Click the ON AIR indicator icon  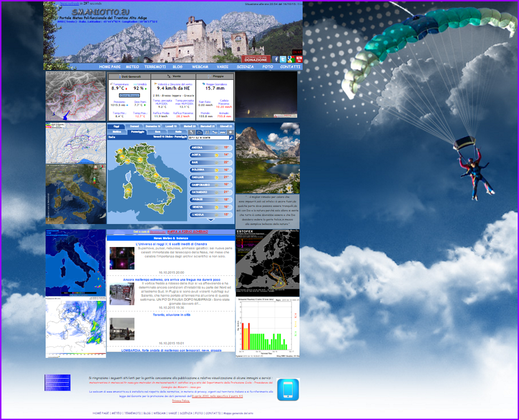(297, 52)
